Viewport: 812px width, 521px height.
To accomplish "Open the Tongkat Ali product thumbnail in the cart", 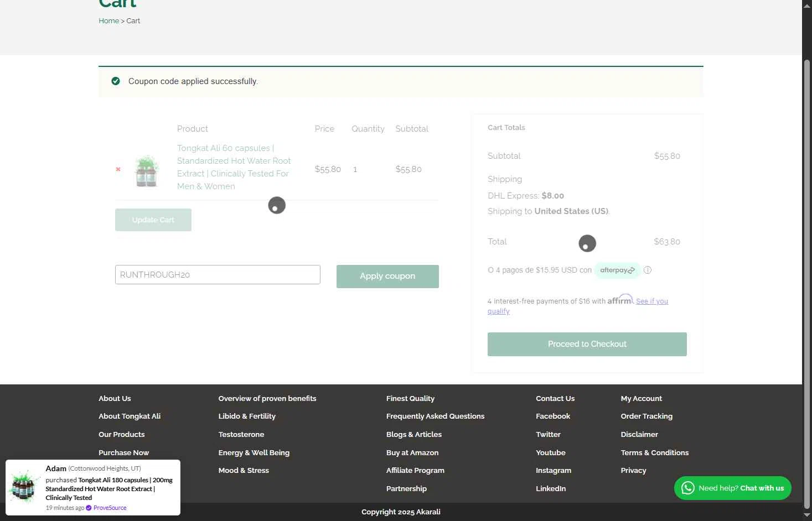I will pos(147,170).
